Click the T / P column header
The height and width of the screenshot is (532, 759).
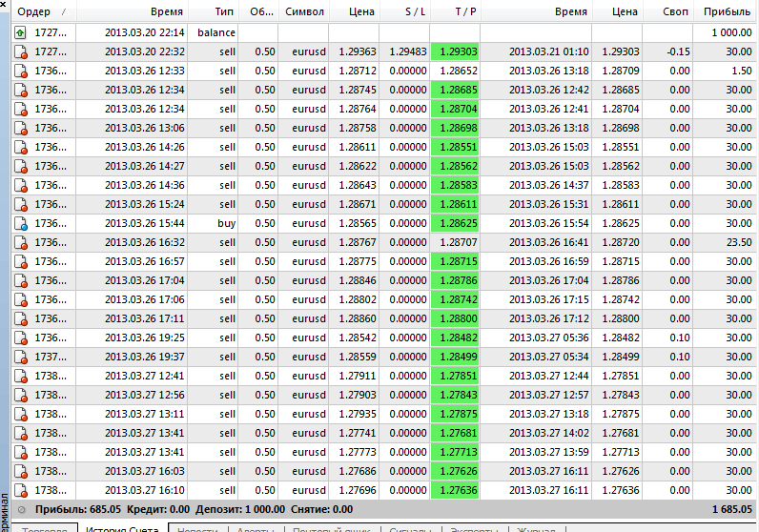(x=456, y=11)
